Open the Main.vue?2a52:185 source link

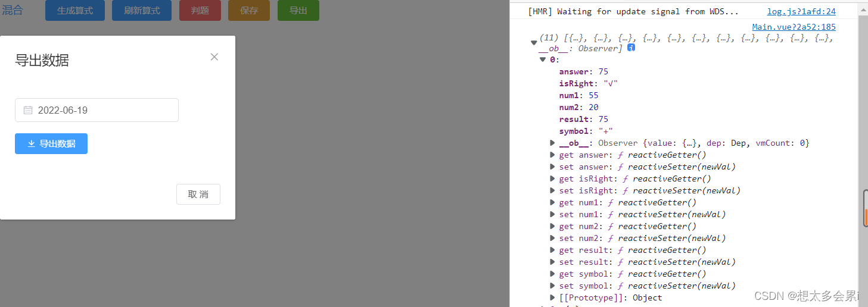794,27
